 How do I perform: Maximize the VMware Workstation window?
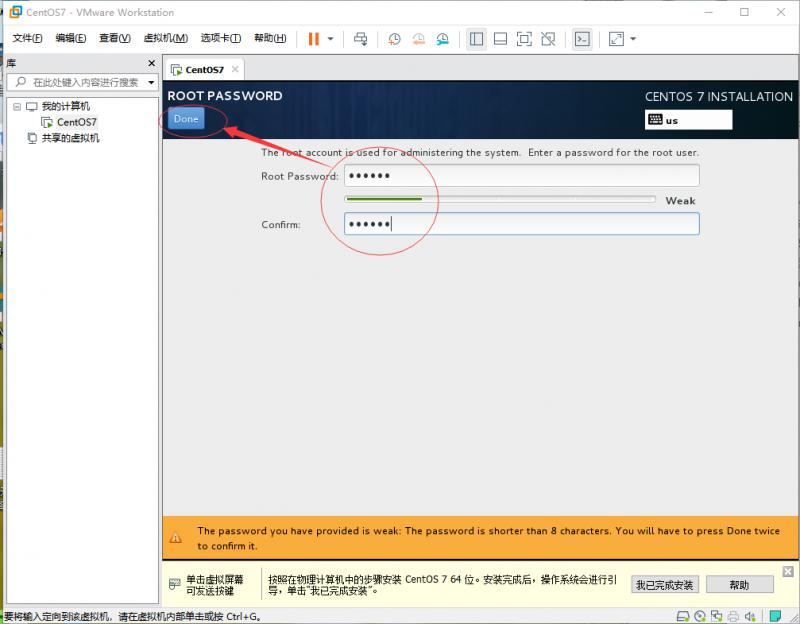(x=744, y=12)
